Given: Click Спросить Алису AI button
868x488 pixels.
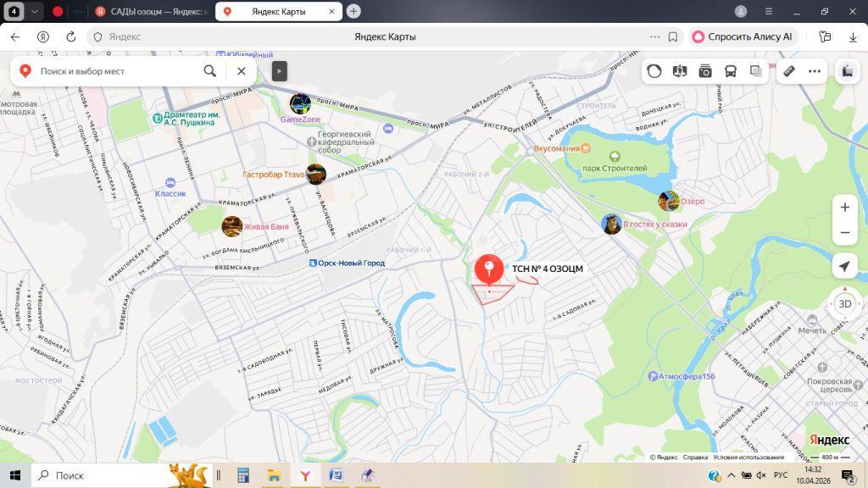Looking at the screenshot, I should [743, 37].
